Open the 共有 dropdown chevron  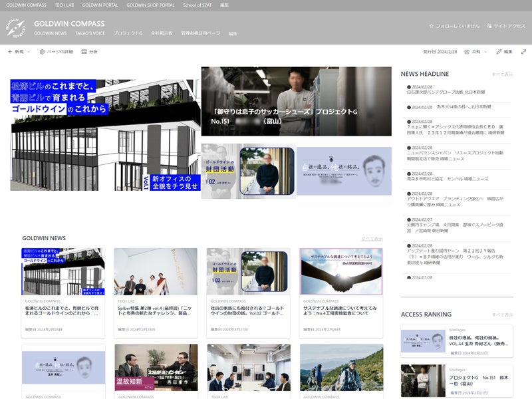[485, 52]
